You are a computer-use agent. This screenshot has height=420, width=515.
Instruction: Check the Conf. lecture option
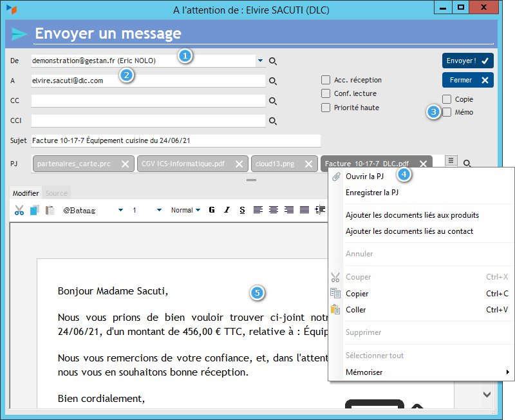pos(326,93)
